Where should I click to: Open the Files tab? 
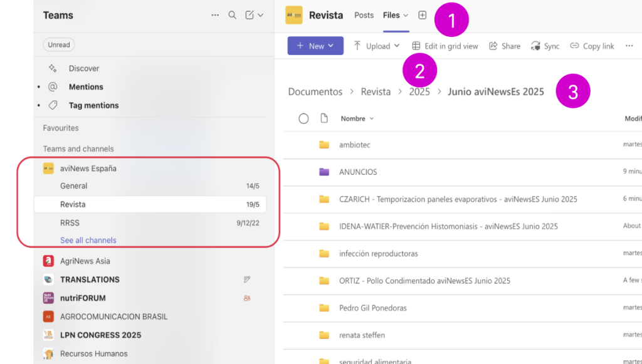coord(391,15)
